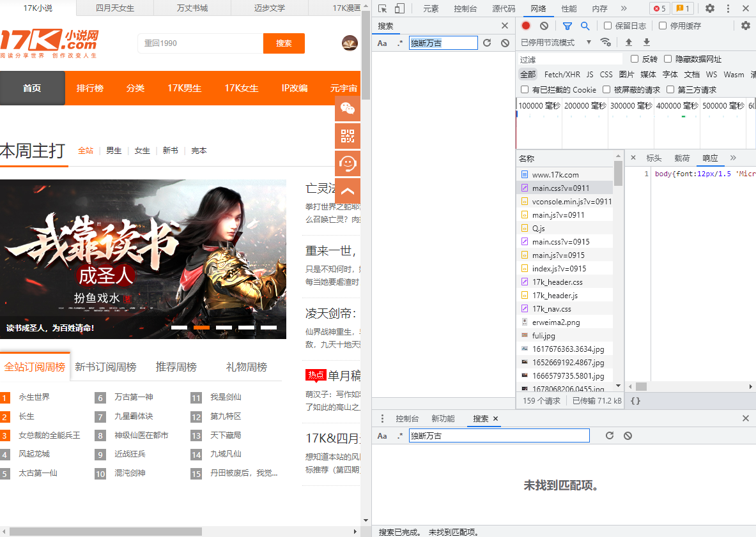Viewport: 756px width, 537px height.
Task: Check the 反转 filter checkbox
Action: (635, 59)
